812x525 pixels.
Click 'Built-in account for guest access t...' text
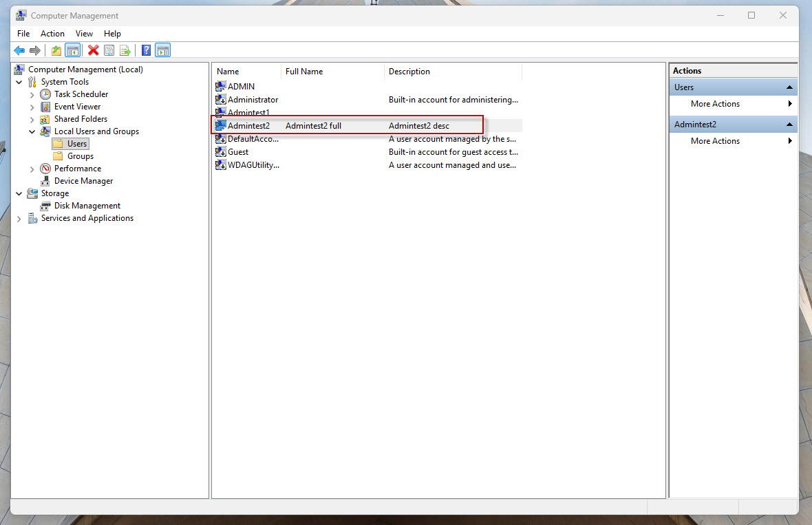(453, 151)
